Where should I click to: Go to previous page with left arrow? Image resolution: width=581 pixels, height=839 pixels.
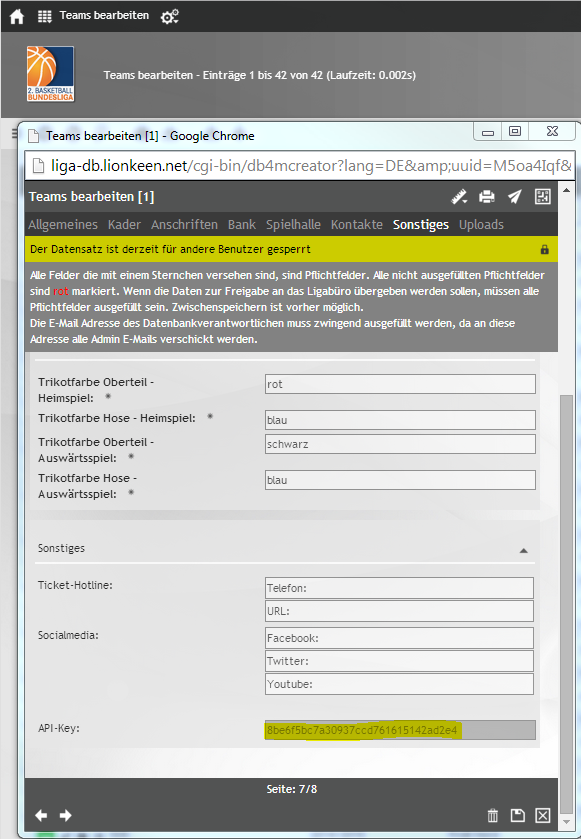(41, 815)
